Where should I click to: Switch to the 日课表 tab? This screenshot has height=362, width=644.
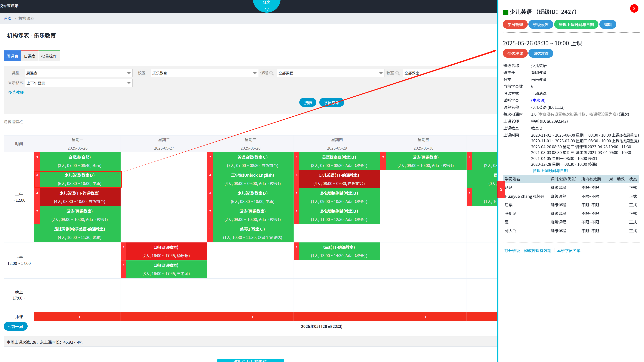point(29,56)
